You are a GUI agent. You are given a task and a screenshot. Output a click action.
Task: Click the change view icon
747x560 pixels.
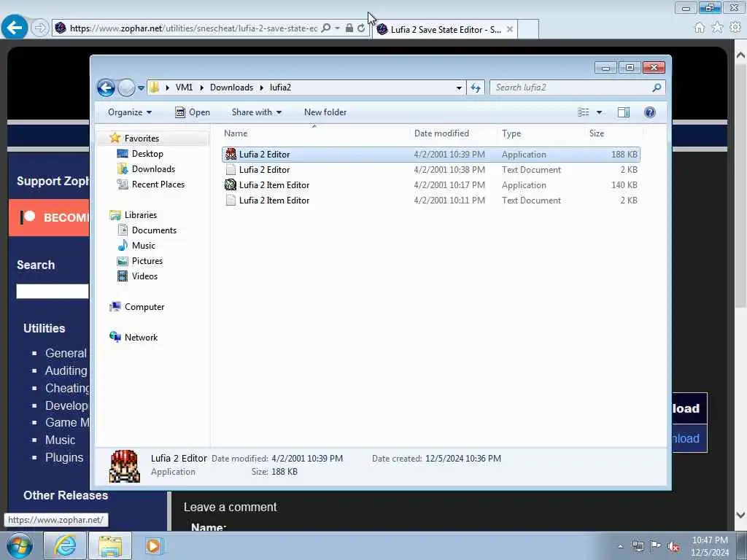click(x=584, y=112)
